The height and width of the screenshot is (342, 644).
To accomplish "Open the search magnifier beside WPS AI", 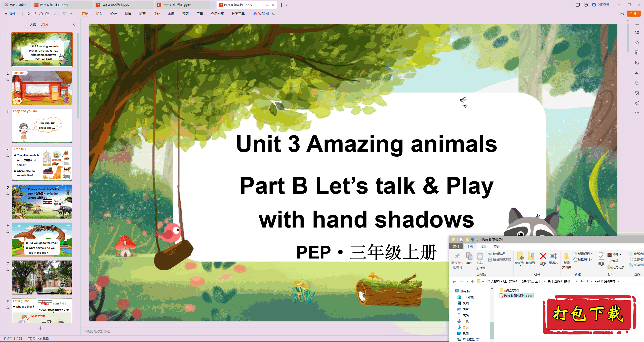I will [274, 14].
